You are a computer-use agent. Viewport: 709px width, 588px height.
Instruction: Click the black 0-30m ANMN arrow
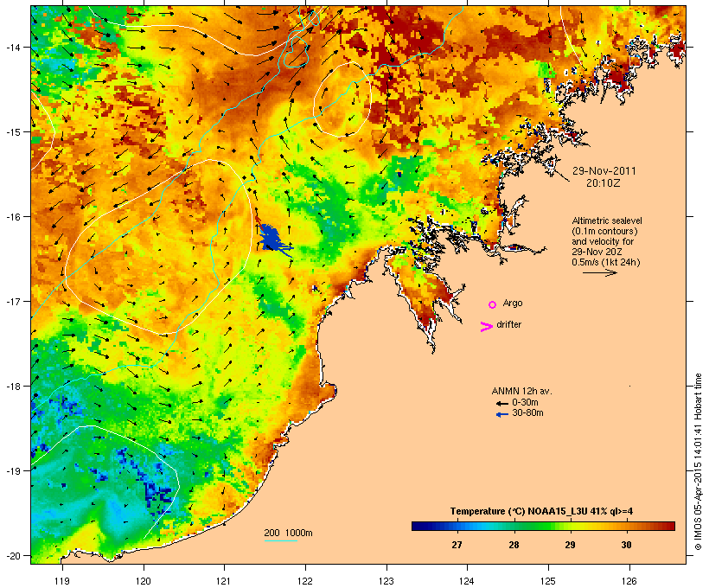[x=501, y=403]
